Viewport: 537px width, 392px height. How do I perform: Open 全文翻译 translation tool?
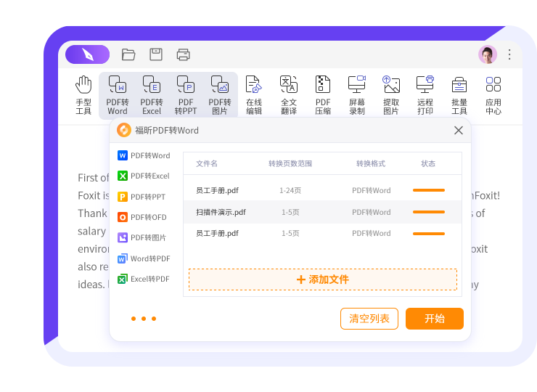(289, 95)
